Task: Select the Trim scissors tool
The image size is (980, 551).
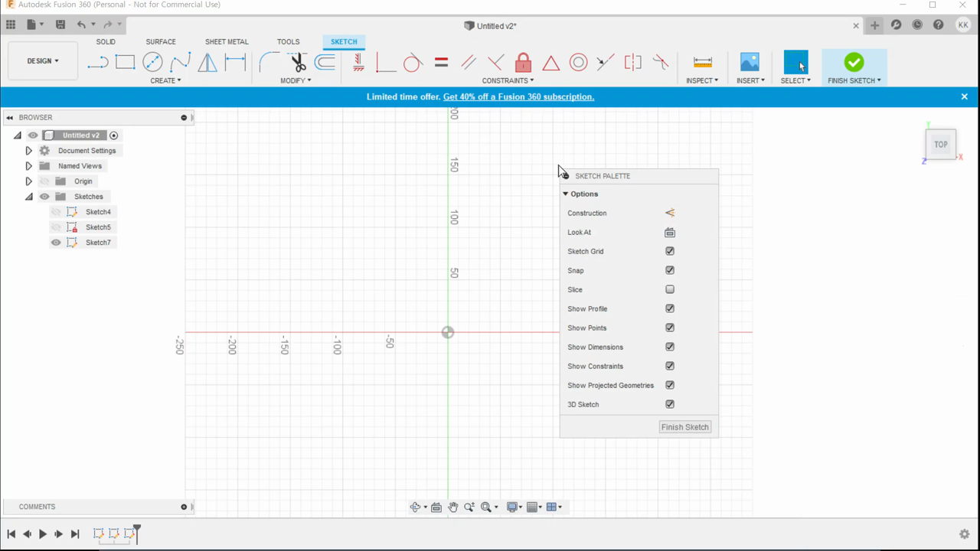Action: point(297,63)
